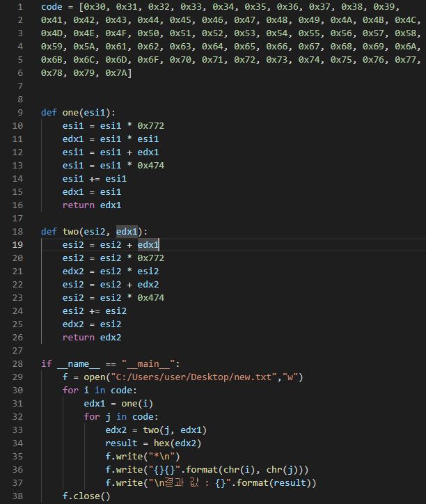The width and height of the screenshot is (426, 504).
Task: Click highlighted edx1 parameter on line 18
Action: coord(127,231)
